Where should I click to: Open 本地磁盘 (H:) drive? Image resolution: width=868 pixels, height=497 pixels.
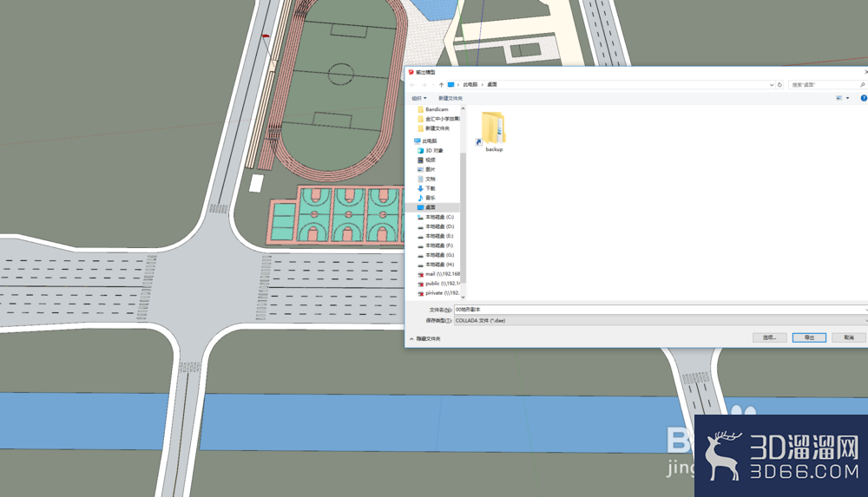pos(436,265)
